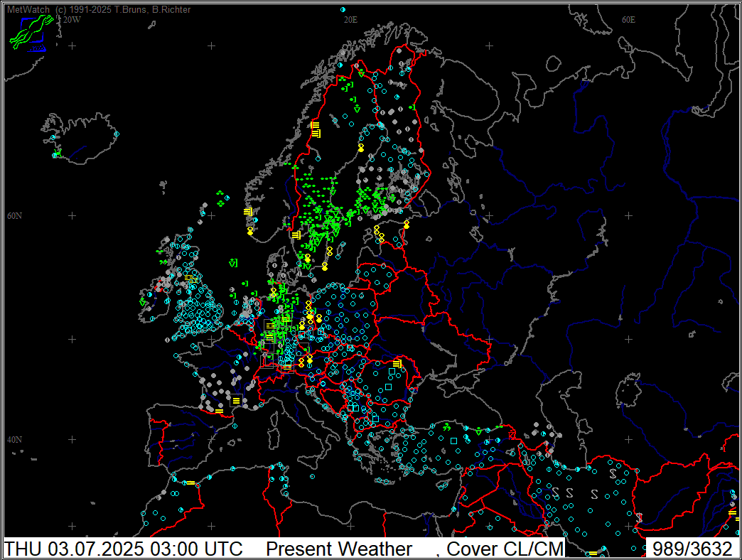This screenshot has width=742, height=560.
Task: Click the "Present Weather" status label
Action: 339,549
